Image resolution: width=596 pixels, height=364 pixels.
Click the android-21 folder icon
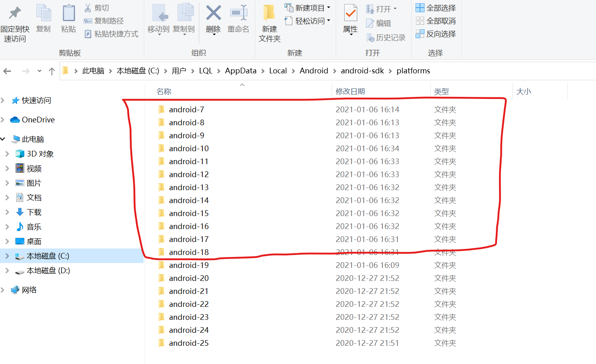(161, 291)
